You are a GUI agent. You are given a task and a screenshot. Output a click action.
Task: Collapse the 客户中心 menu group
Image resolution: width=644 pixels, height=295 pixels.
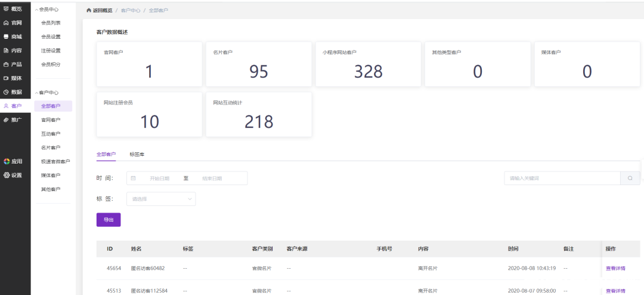(47, 93)
